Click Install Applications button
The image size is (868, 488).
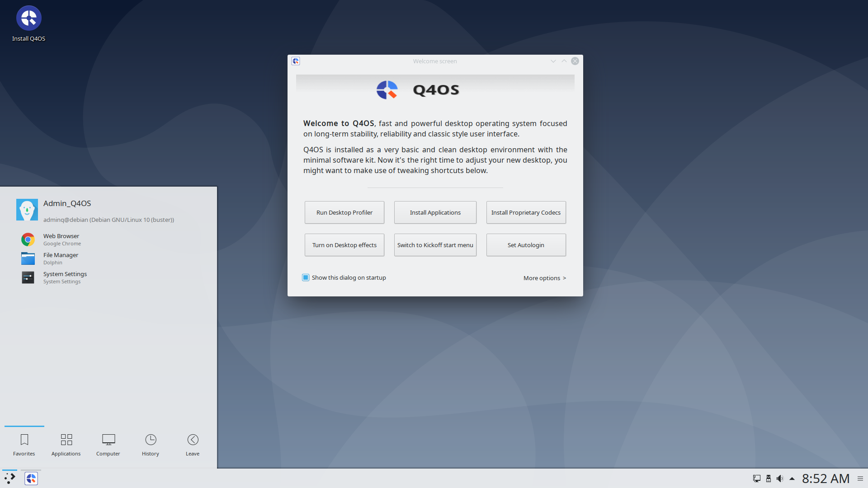pyautogui.click(x=434, y=212)
